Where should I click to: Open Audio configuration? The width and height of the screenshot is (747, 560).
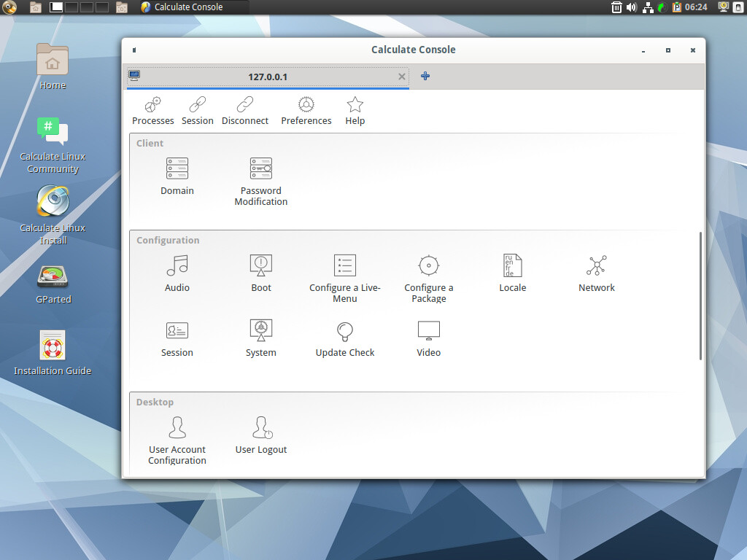tap(177, 273)
